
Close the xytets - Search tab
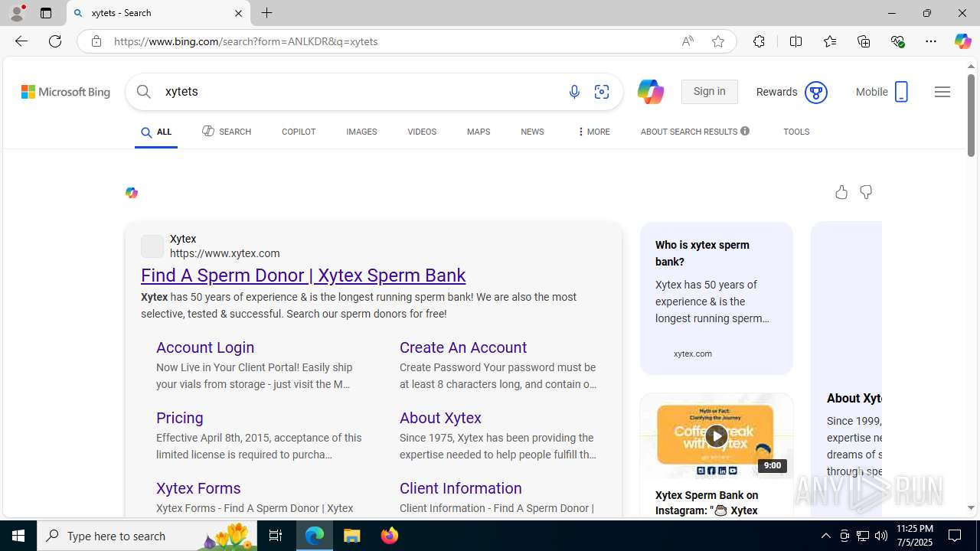[x=238, y=13]
